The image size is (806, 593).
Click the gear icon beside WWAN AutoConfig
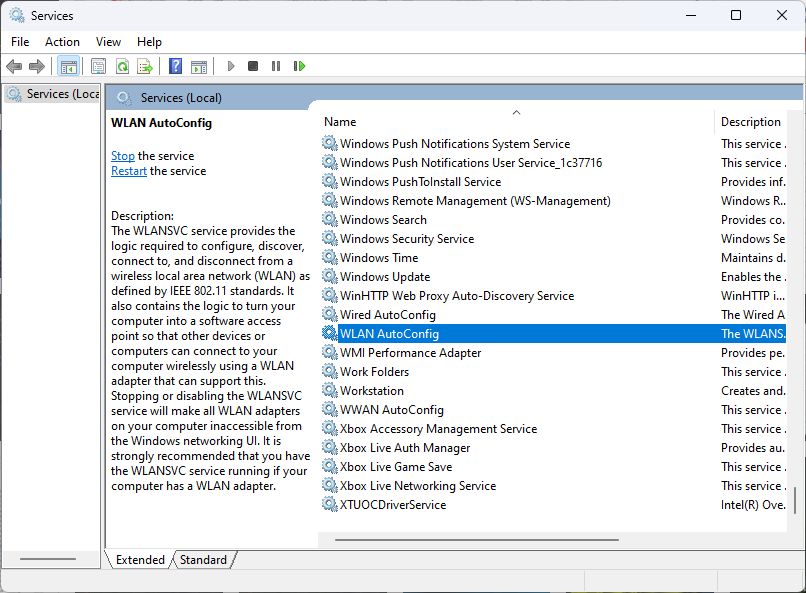pyautogui.click(x=329, y=410)
